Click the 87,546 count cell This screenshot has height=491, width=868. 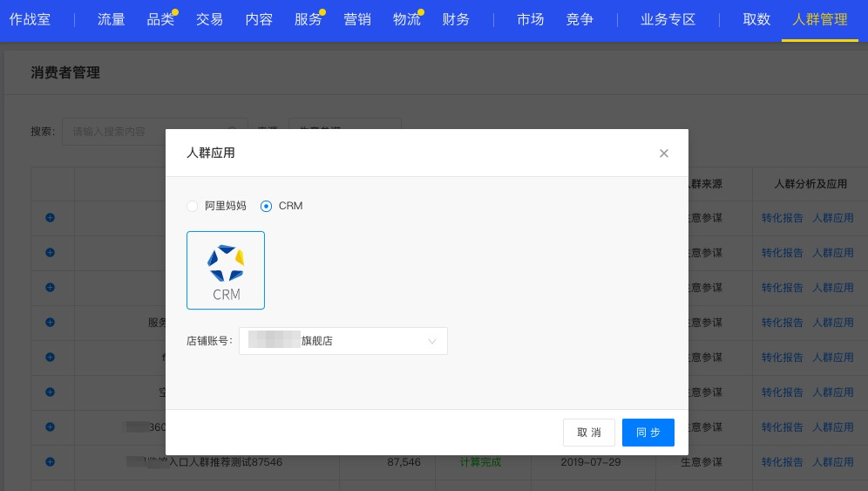coord(404,462)
